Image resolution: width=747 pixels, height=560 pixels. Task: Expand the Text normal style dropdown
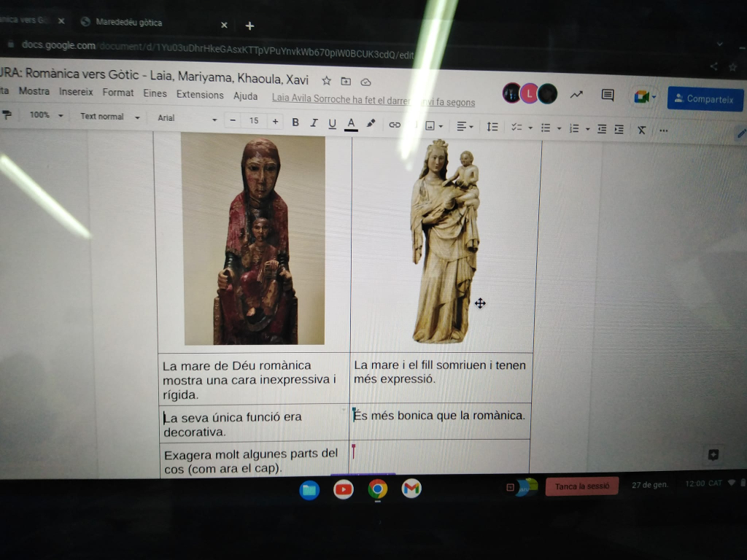pos(109,117)
